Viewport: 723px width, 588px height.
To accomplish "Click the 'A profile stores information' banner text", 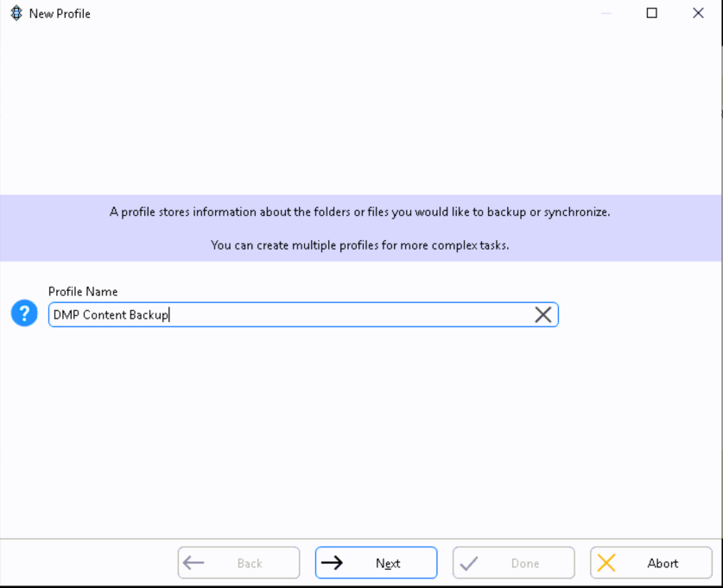I will (359, 212).
